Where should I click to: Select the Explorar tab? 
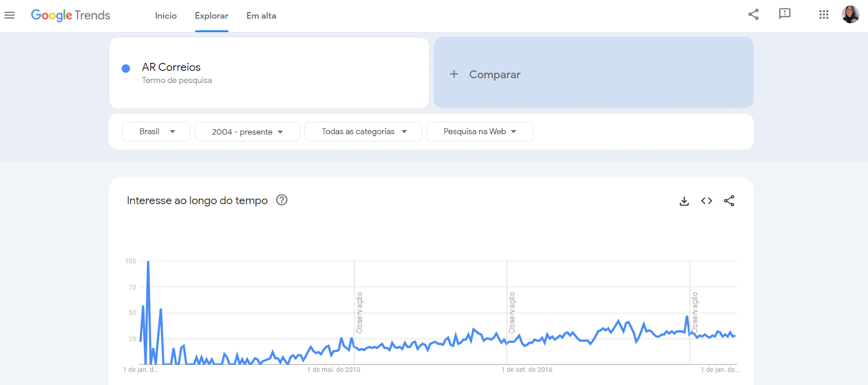pos(212,16)
